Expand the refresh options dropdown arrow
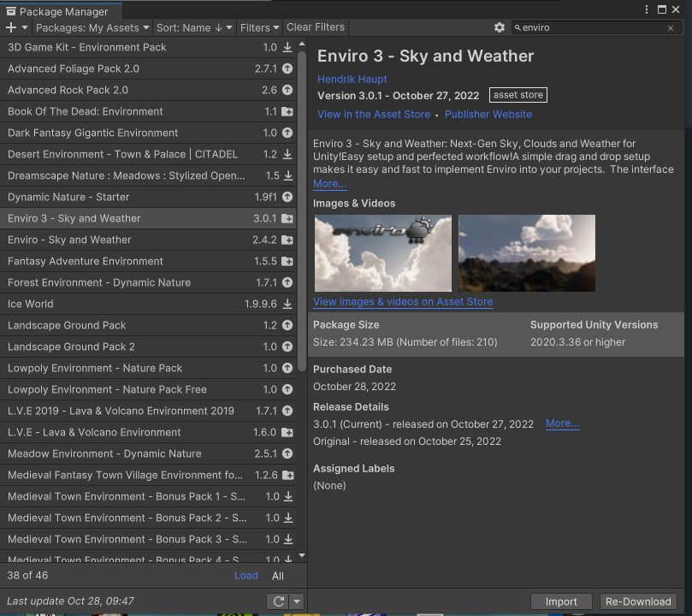 click(x=297, y=601)
